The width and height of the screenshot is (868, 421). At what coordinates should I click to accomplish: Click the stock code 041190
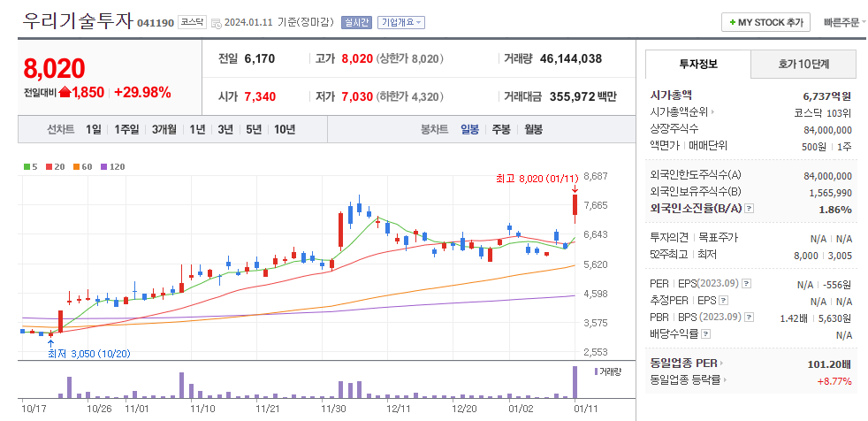tap(155, 23)
